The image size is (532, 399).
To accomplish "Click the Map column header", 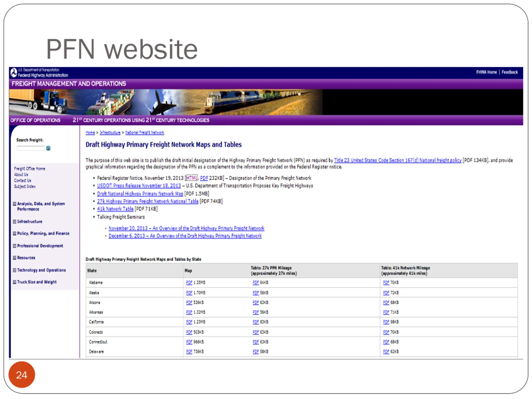I will click(x=188, y=271).
